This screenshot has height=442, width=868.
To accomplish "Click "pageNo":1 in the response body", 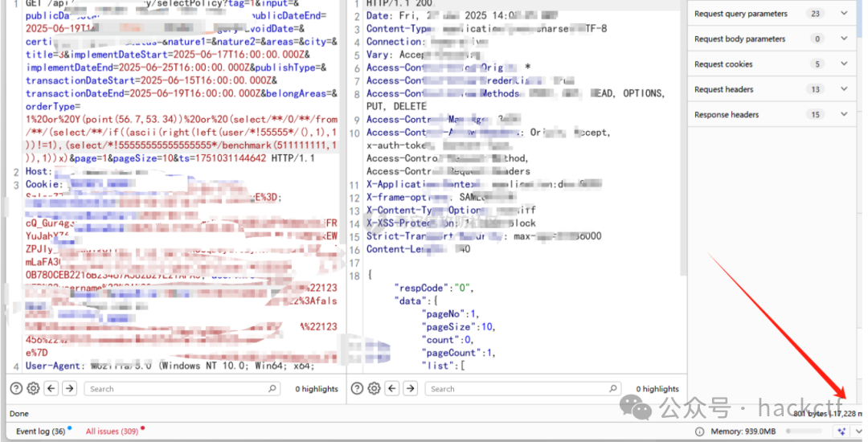I will (x=451, y=314).
